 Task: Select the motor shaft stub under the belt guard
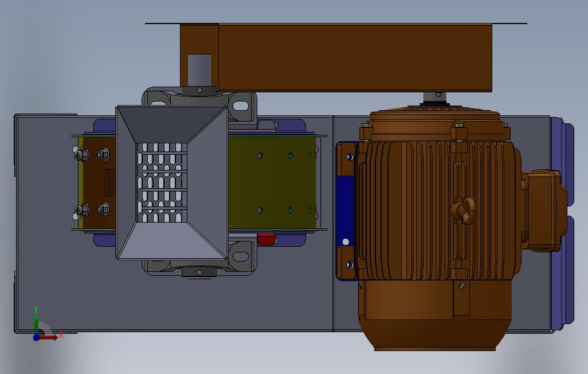tap(436, 97)
